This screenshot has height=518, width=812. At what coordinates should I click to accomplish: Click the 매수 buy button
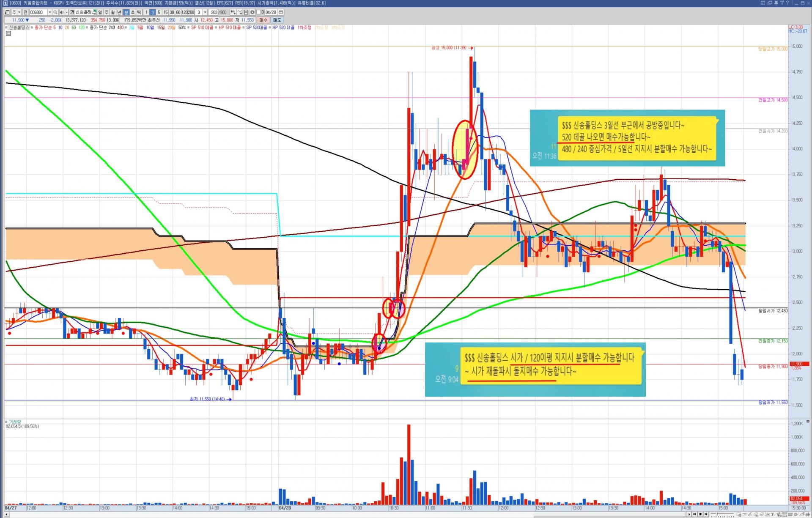(263, 20)
